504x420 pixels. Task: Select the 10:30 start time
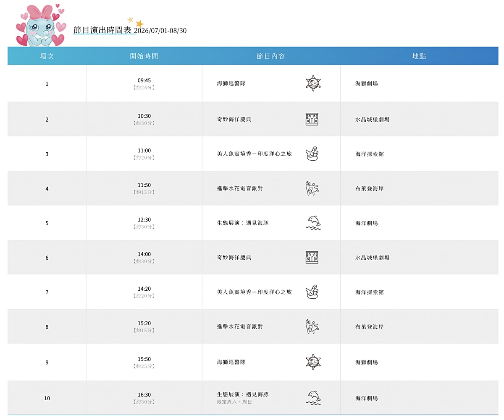[x=144, y=116]
